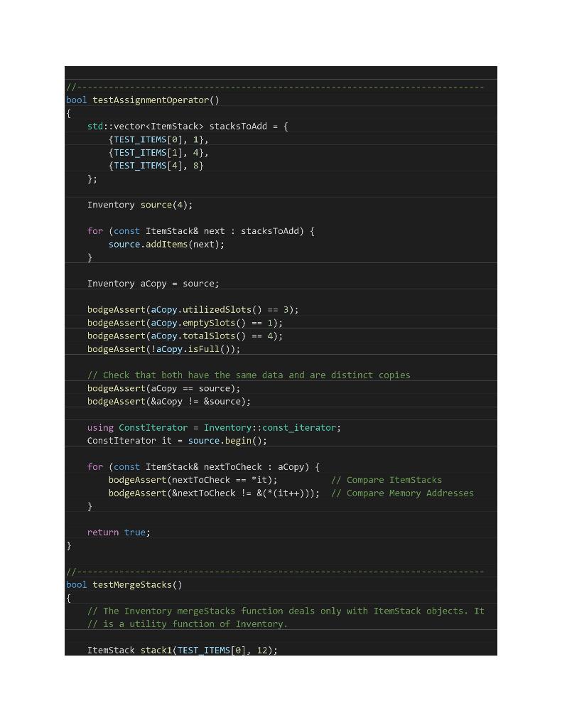Click the line "bodgeAssert(&aCopy != &source);"
562x728 pixels.
(x=169, y=401)
